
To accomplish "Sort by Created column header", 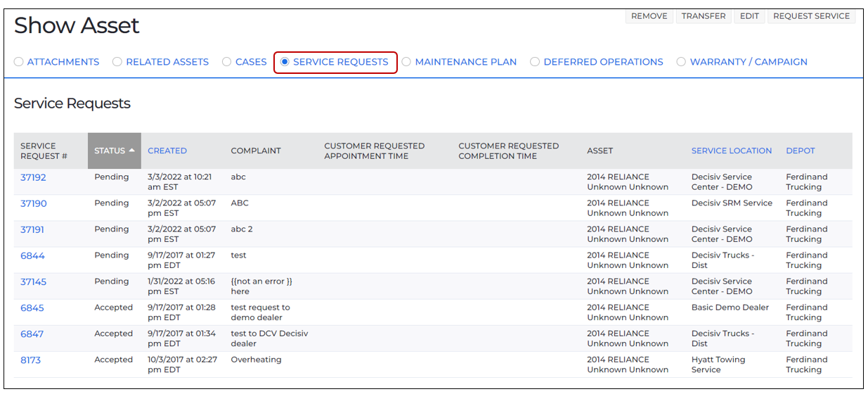I will pyautogui.click(x=167, y=151).
